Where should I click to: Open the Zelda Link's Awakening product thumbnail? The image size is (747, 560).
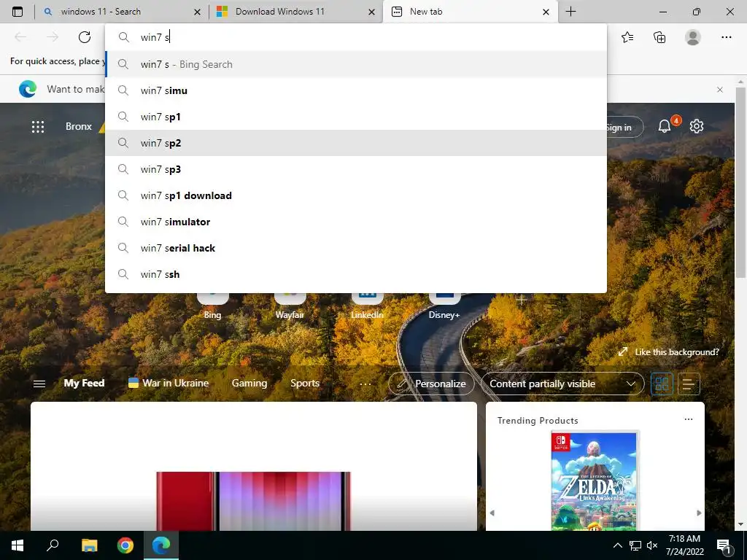(594, 481)
